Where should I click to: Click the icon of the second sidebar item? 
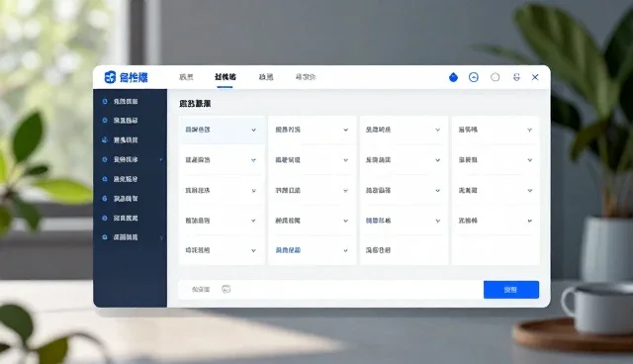pyautogui.click(x=105, y=121)
